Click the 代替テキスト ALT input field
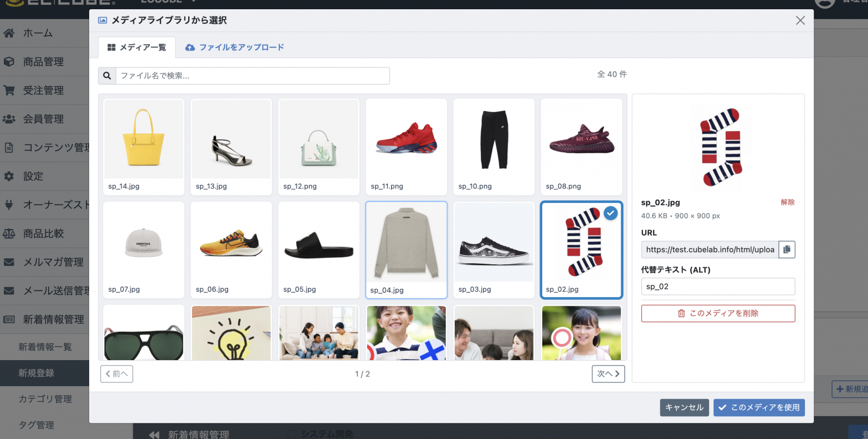 [x=718, y=287]
